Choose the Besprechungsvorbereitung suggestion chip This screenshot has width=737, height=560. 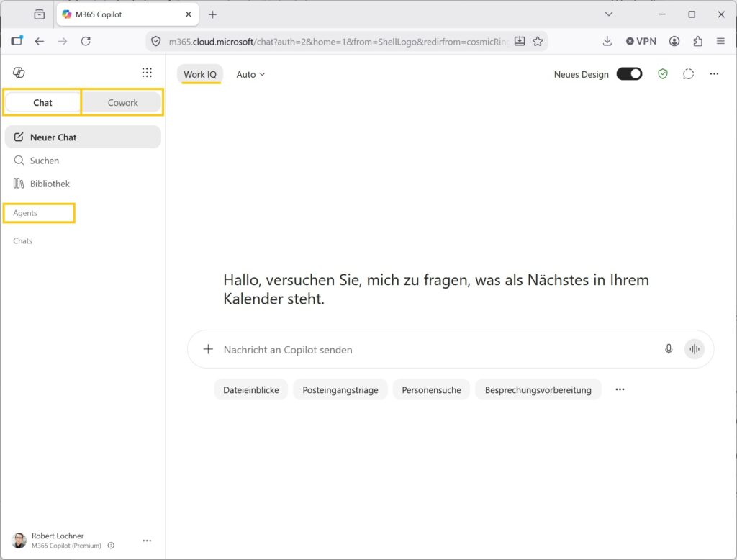tap(538, 390)
